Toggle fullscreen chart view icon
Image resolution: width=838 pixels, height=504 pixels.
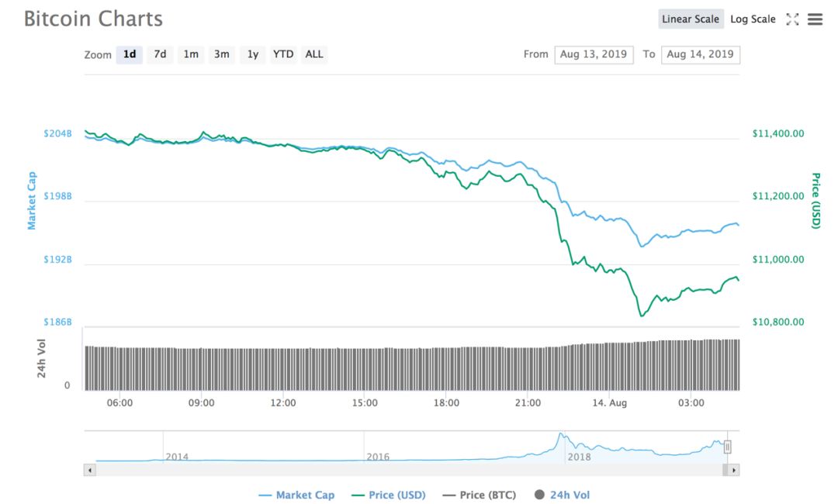792,19
